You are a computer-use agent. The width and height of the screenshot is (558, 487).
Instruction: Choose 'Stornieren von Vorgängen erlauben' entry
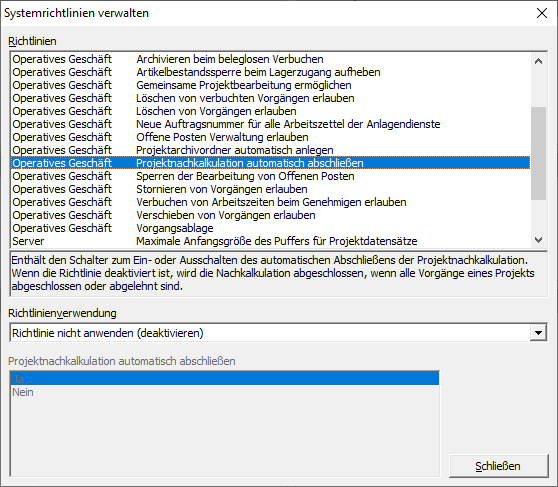pyautogui.click(x=270, y=189)
